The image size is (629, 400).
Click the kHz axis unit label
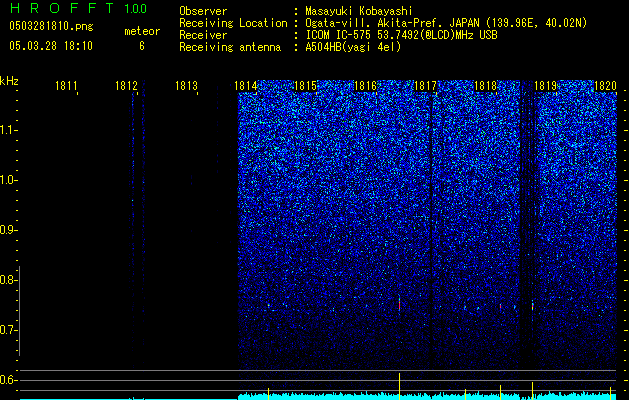[x=9, y=81]
